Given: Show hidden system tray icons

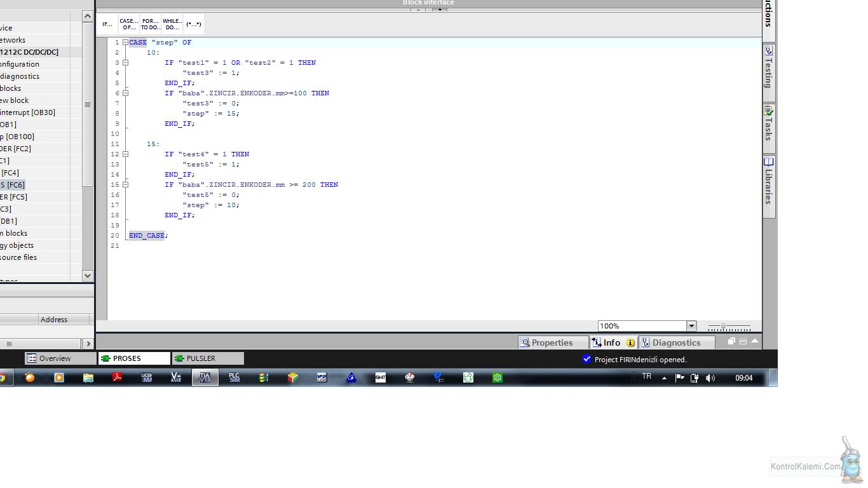Looking at the screenshot, I should point(664,378).
